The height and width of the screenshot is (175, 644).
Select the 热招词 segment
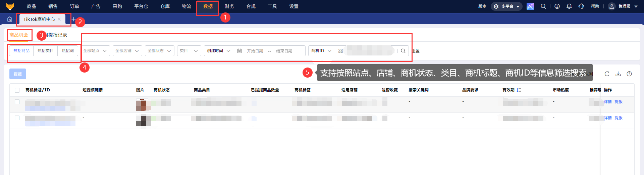[x=68, y=51]
